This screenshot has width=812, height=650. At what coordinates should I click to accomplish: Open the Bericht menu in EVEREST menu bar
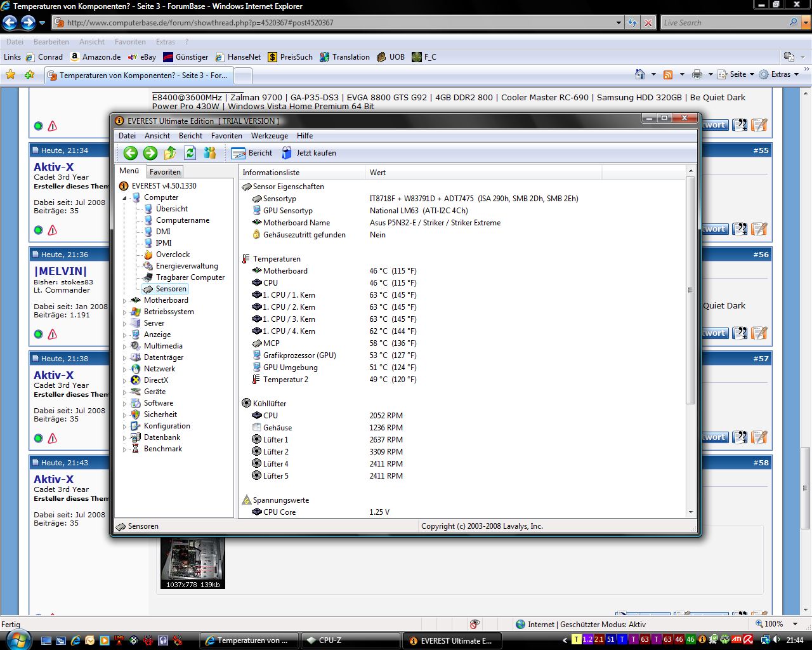click(190, 136)
